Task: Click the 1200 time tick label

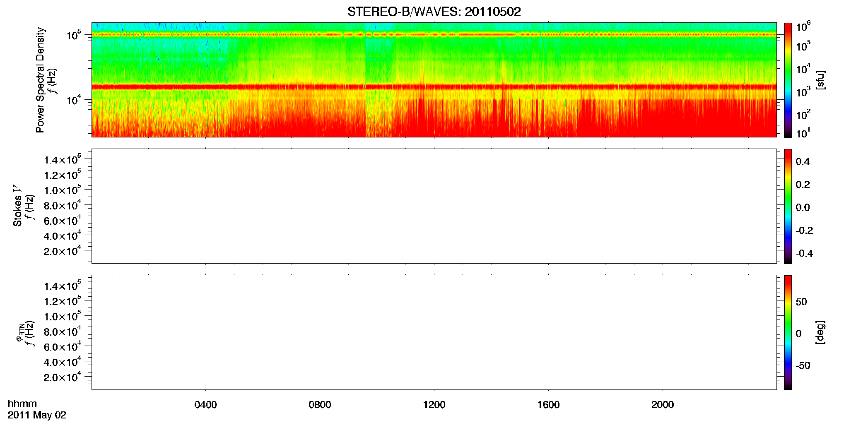Action: click(434, 405)
